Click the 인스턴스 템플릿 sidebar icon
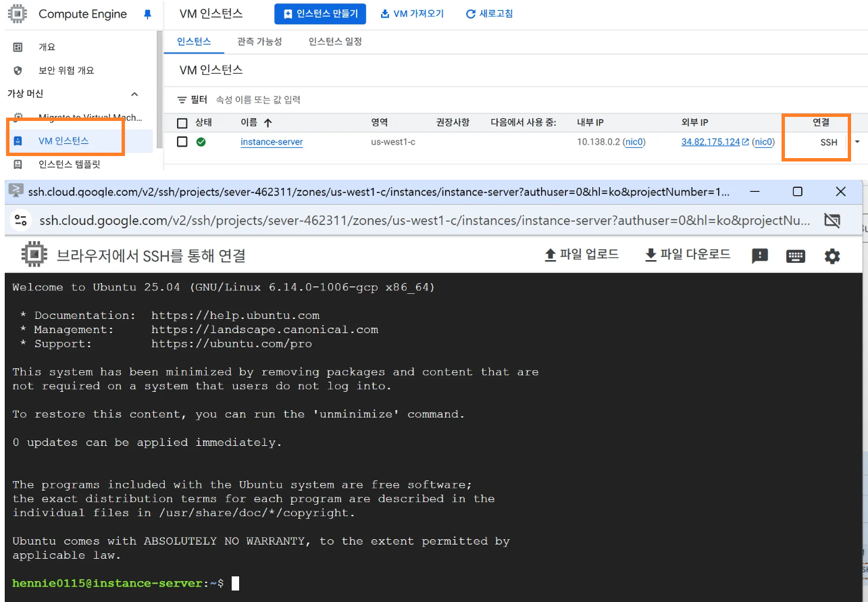The height and width of the screenshot is (602, 868). (18, 164)
